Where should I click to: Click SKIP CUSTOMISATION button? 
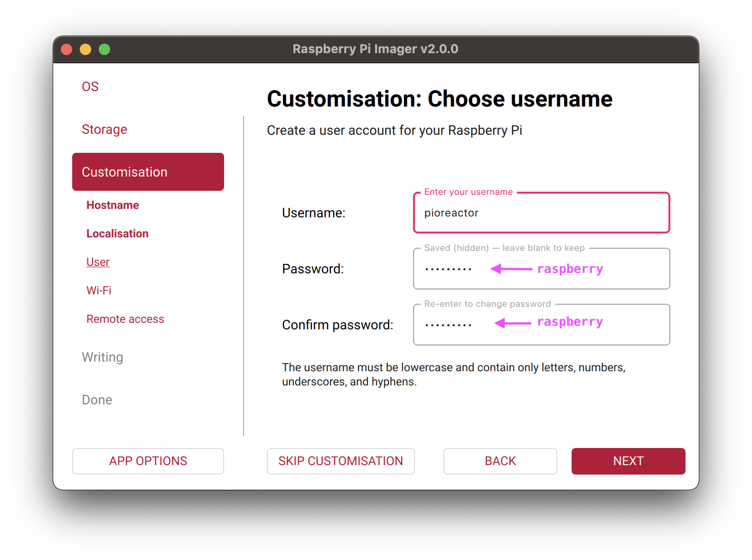(x=341, y=461)
